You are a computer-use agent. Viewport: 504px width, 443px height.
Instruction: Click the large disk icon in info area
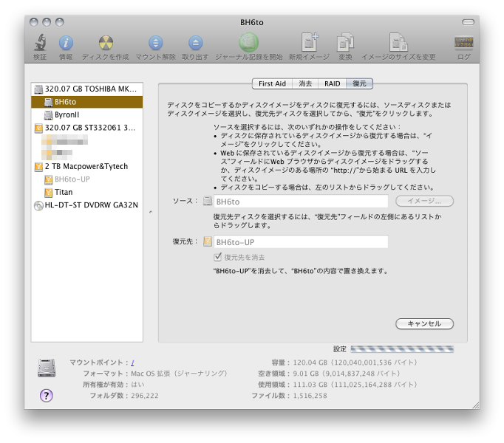point(47,368)
